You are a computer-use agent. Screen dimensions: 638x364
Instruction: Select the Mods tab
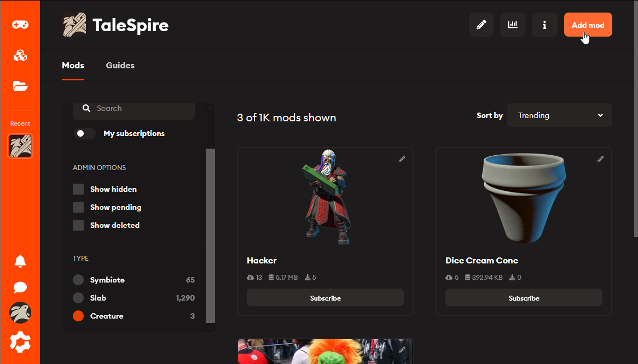coord(73,65)
